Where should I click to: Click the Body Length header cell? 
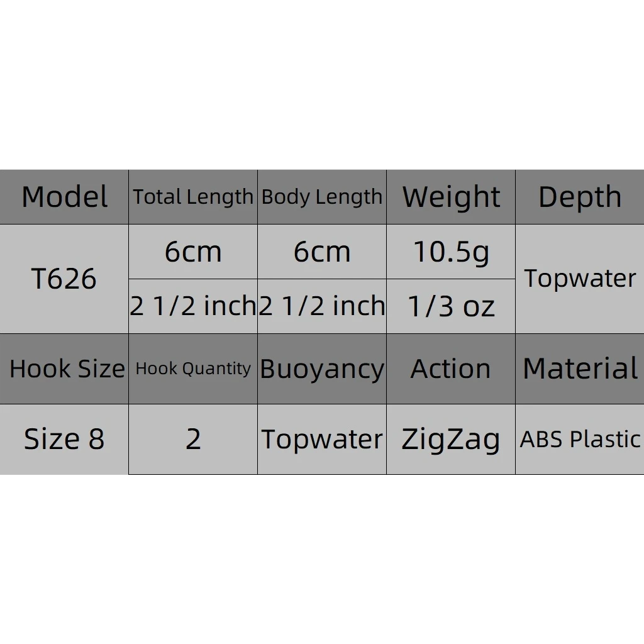(x=322, y=197)
